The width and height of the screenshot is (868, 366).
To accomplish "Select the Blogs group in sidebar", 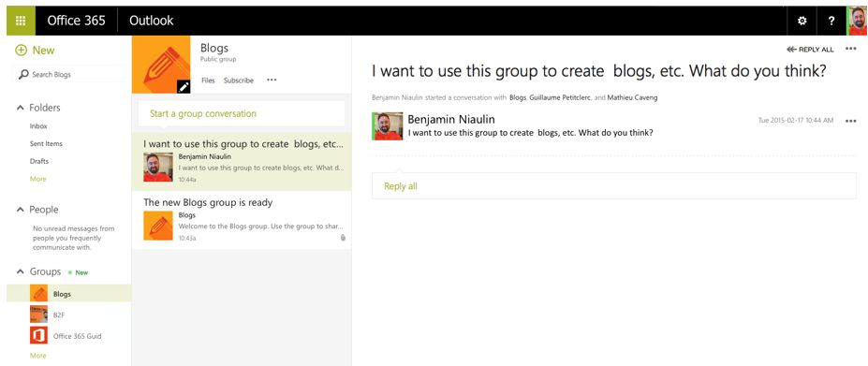I will tap(69, 294).
